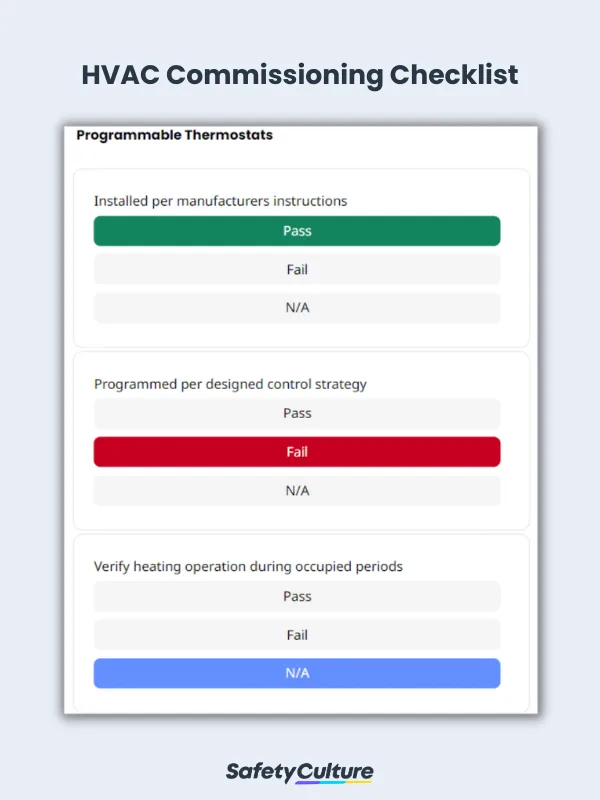Click the Programmable Thermostats section header

tap(175, 135)
